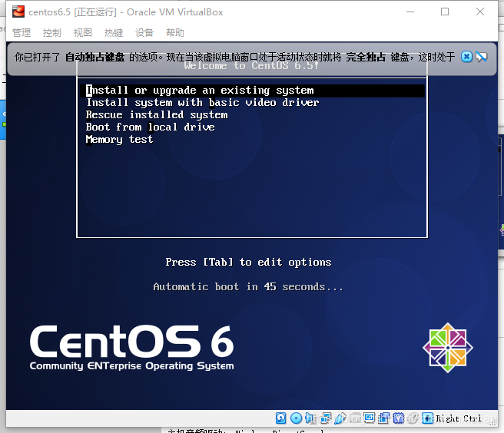504x433 pixels.
Task: Minimize the VirtualBox VM window
Action: (410, 12)
